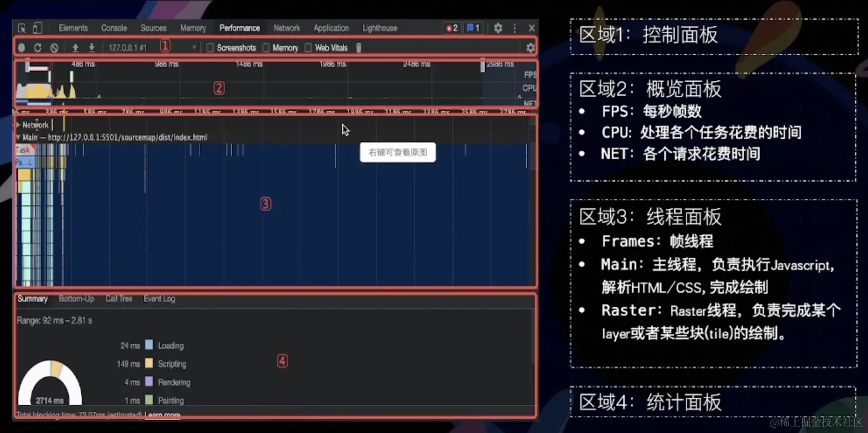Click the Main thread URL label
The image size is (868, 433).
pos(115,138)
